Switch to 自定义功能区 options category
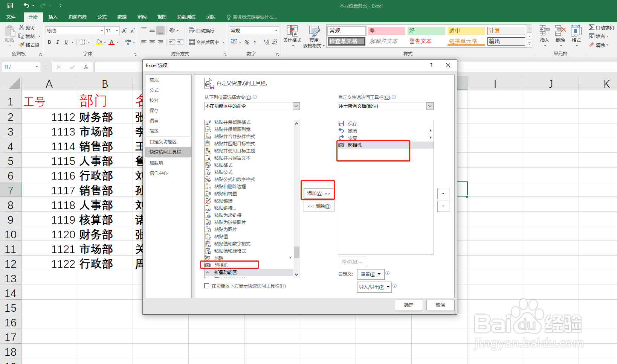Screen dimensions: 617x364 click(168, 142)
